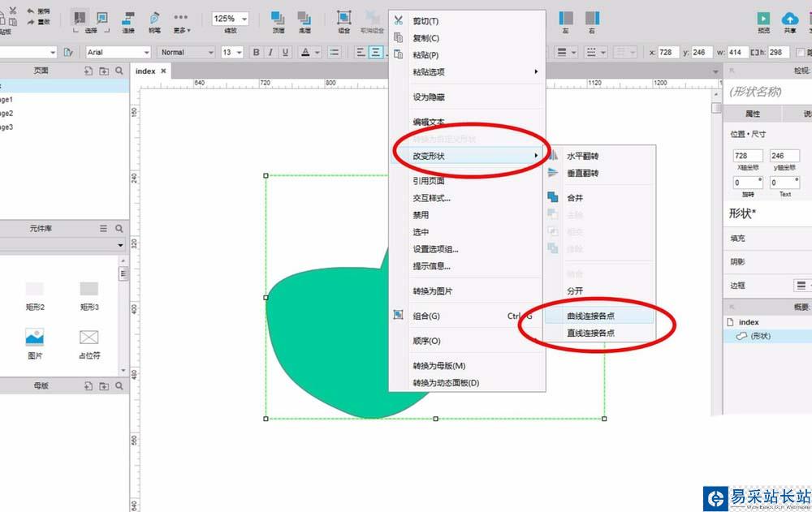Open the 元件库 library options menu icon

[x=104, y=228]
